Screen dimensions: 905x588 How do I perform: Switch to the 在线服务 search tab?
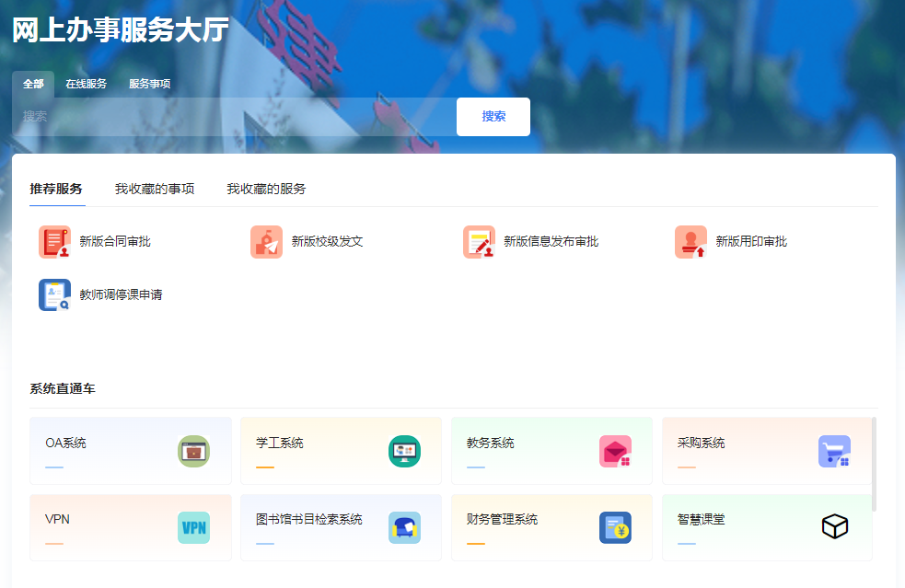click(86, 84)
